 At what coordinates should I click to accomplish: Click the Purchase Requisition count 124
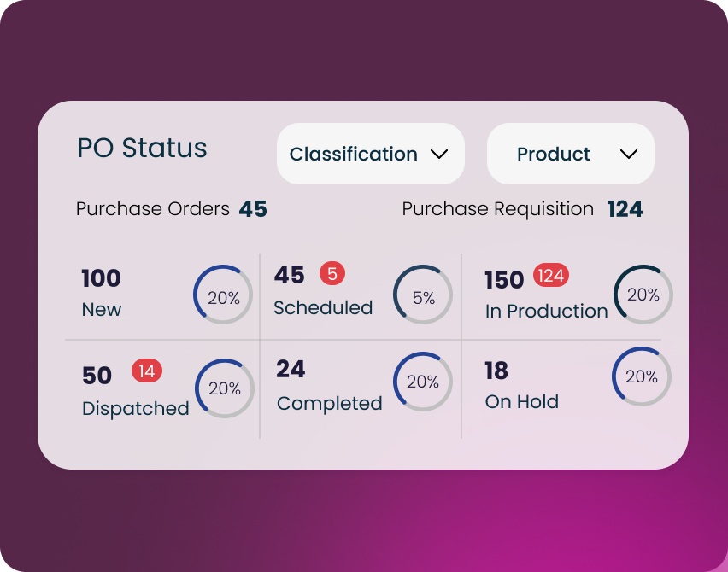[x=625, y=209]
